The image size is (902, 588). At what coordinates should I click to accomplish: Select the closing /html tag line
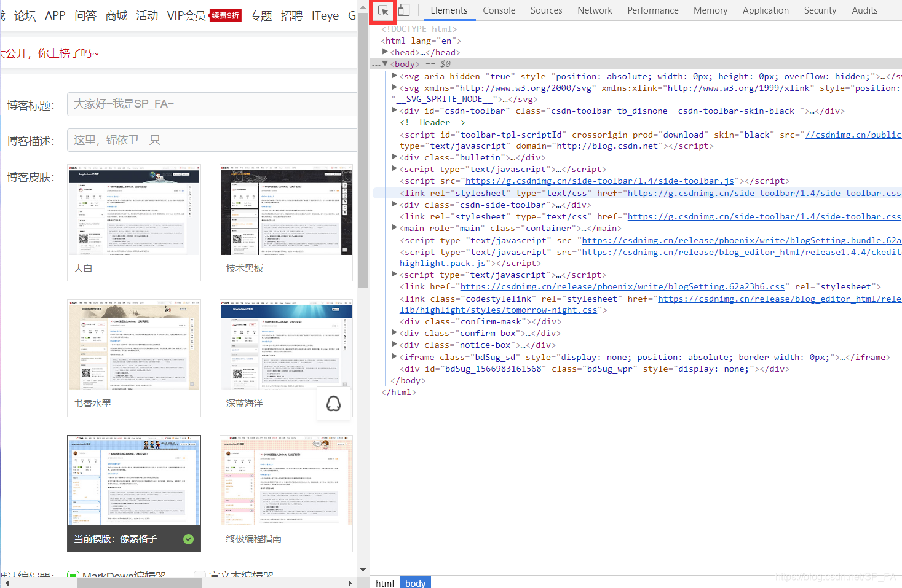[x=398, y=392]
